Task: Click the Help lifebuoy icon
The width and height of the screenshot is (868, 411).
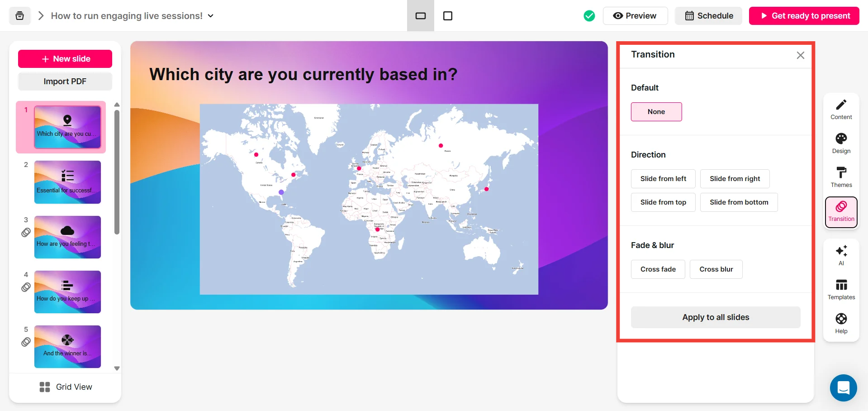Action: click(x=841, y=324)
